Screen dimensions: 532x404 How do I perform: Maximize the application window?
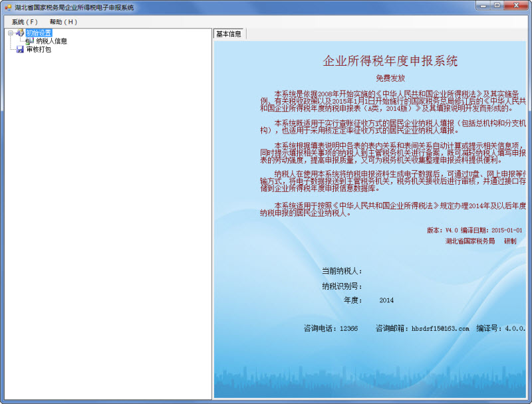(497, 5)
